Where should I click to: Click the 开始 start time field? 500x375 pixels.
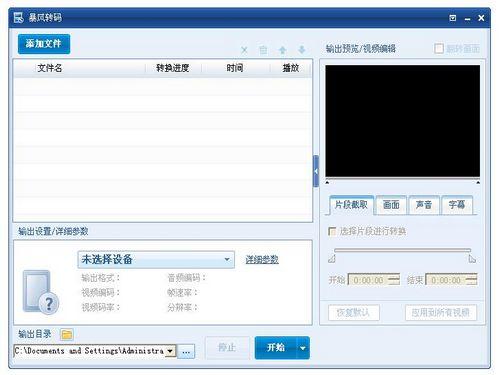(374, 280)
